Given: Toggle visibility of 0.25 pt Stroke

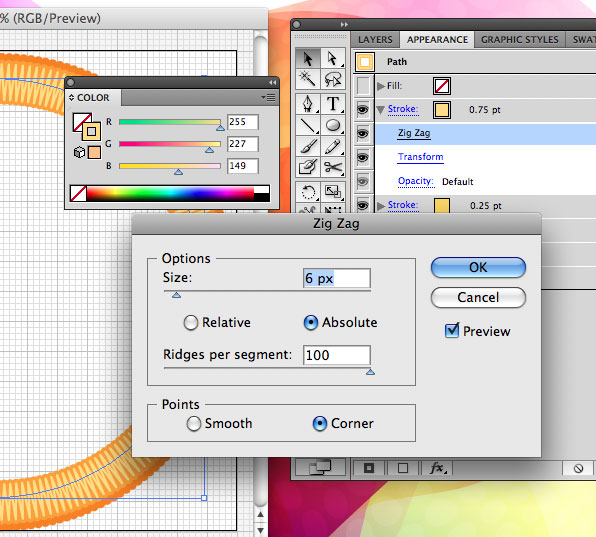Looking at the screenshot, I should (363, 206).
